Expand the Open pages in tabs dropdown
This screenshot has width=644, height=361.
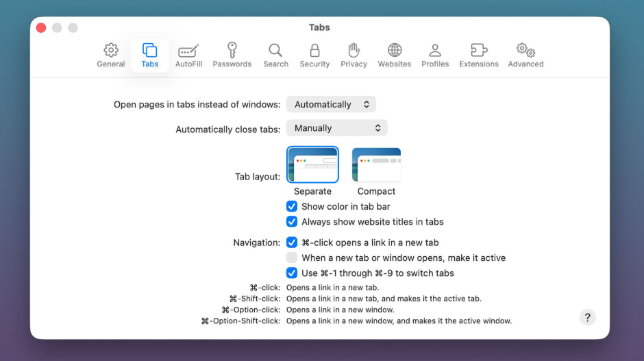pyautogui.click(x=331, y=105)
